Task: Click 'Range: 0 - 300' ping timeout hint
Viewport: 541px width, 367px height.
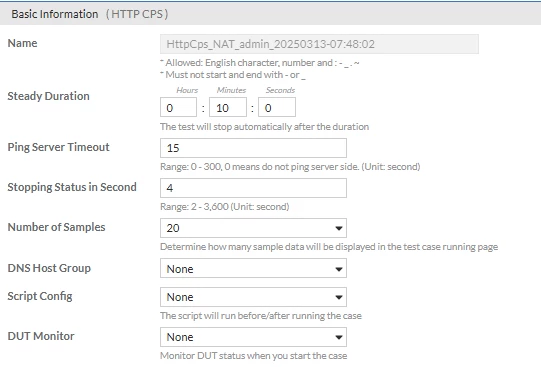Action: click(290, 167)
